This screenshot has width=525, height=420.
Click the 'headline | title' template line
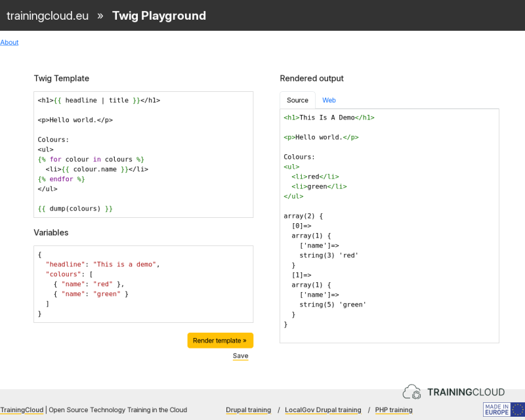point(99,100)
